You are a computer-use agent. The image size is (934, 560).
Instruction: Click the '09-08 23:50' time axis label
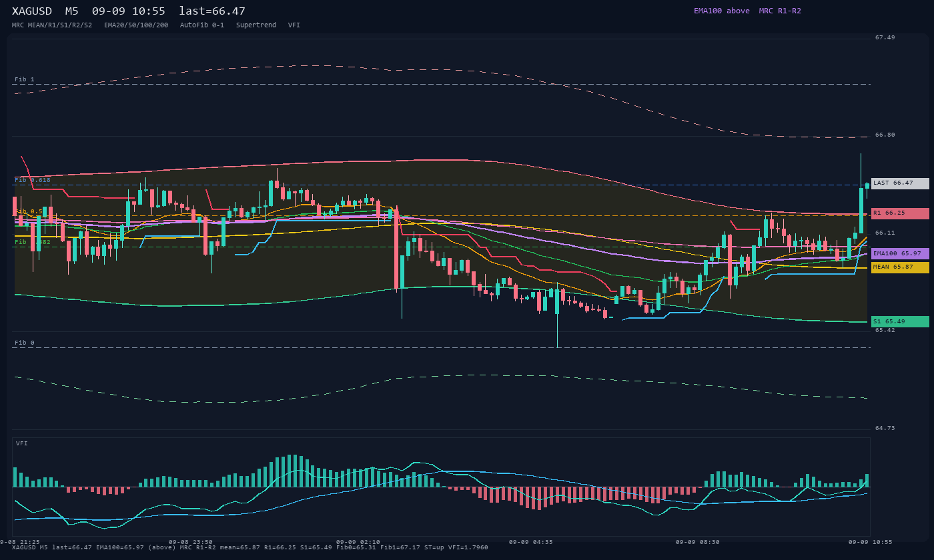click(x=191, y=542)
